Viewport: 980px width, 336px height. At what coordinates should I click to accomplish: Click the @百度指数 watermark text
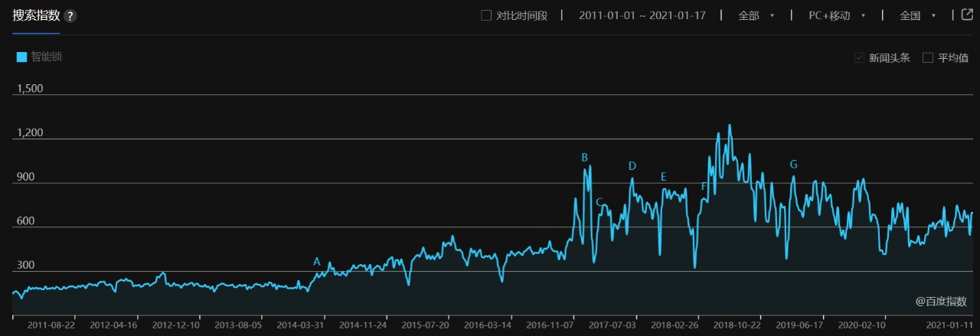(x=941, y=302)
